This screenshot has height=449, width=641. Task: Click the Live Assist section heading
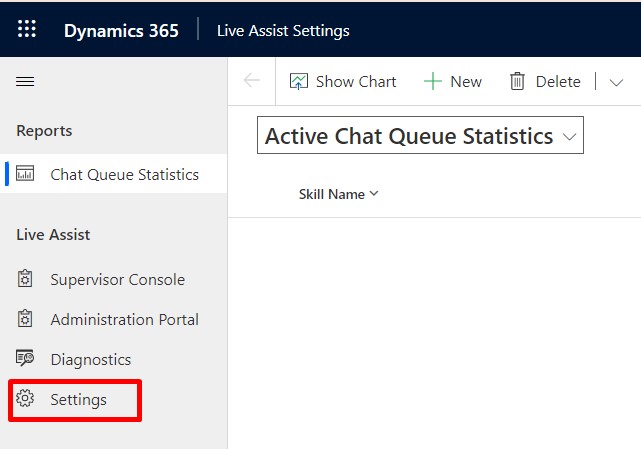click(x=53, y=235)
